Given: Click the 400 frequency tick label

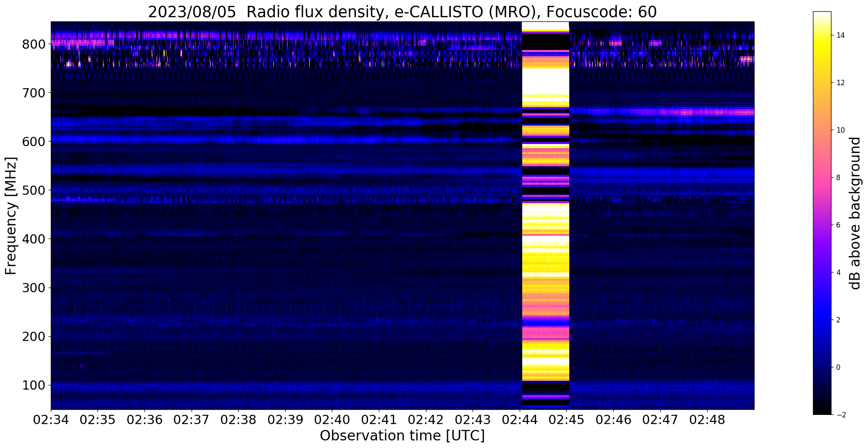Looking at the screenshot, I should pos(33,239).
